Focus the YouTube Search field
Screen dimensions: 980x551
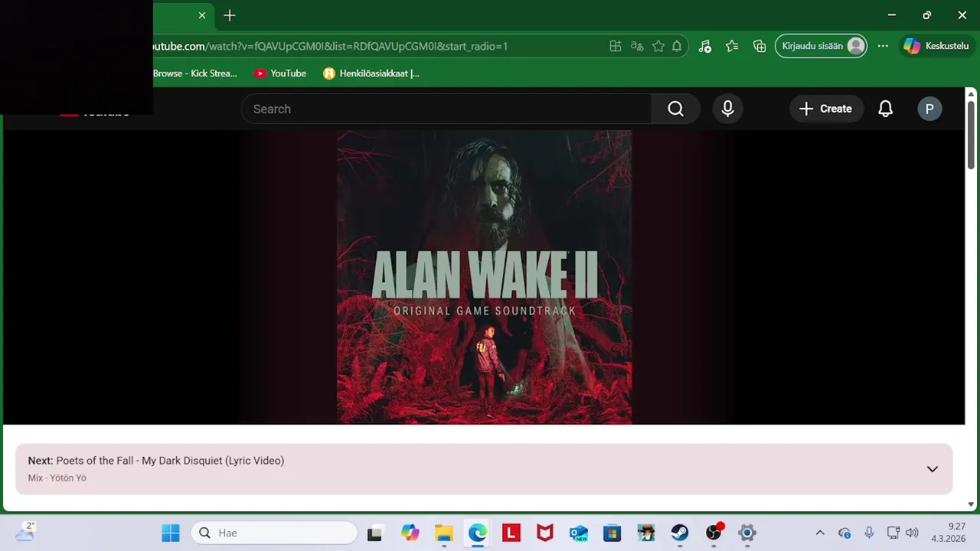coord(446,109)
